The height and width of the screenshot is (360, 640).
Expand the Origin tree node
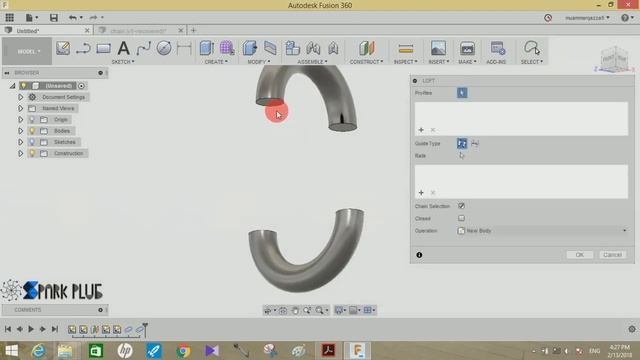(x=20, y=120)
